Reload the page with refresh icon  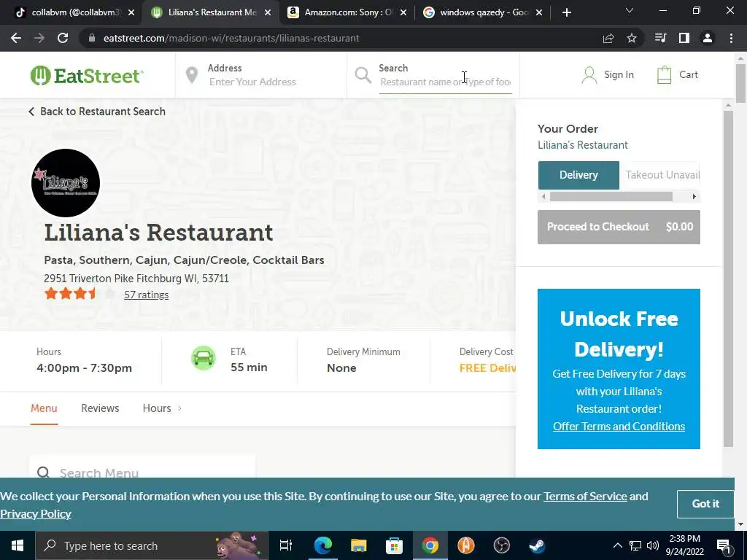click(x=63, y=38)
